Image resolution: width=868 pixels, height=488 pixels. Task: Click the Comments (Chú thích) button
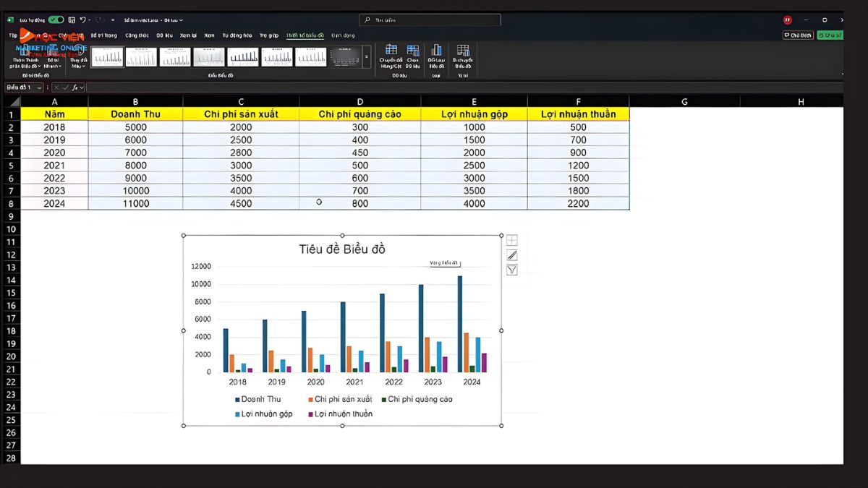pos(798,35)
